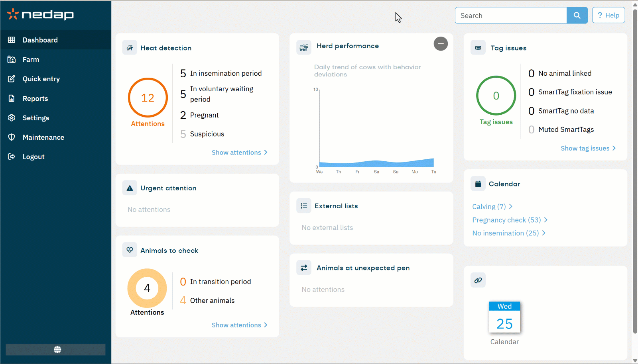Screen dimensions: 638x364
Task: Collapse the Herd performance widget
Action: [441, 44]
